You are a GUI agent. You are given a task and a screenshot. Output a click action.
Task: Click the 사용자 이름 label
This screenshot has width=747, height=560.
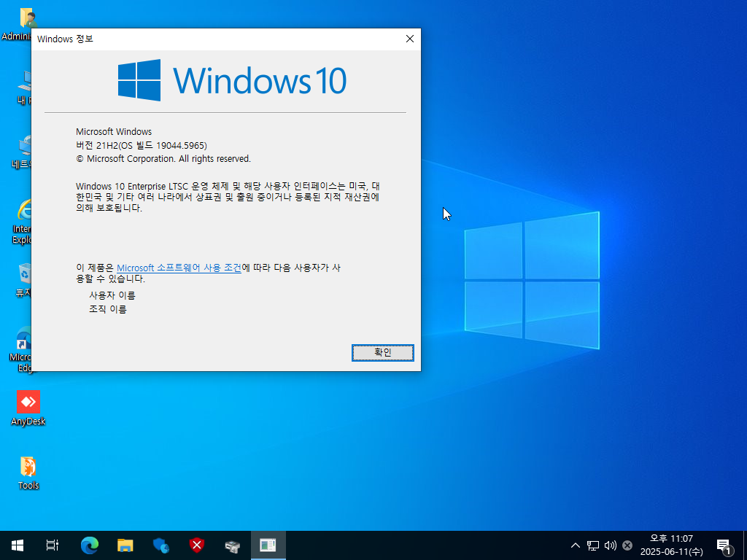[x=112, y=296]
